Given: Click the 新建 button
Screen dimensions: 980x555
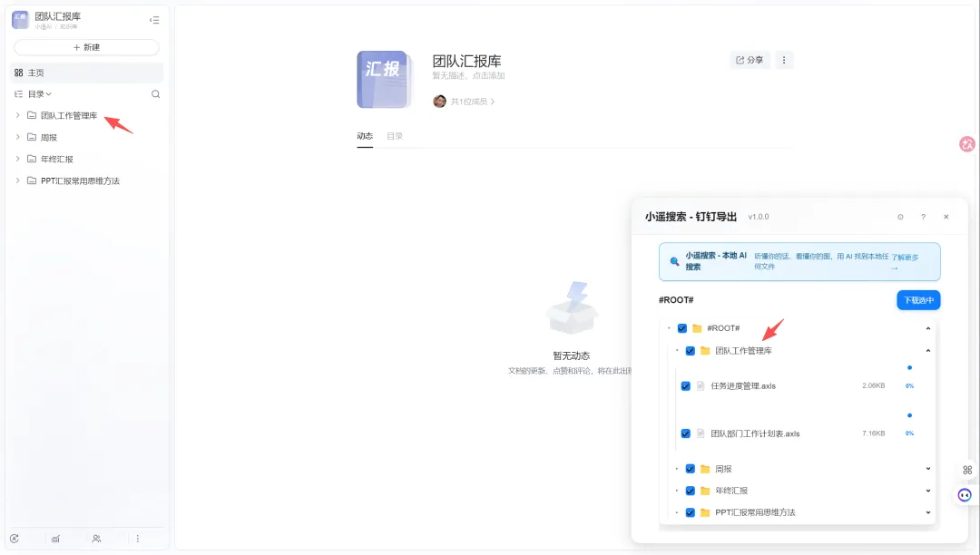Looking at the screenshot, I should pyautogui.click(x=86, y=47).
